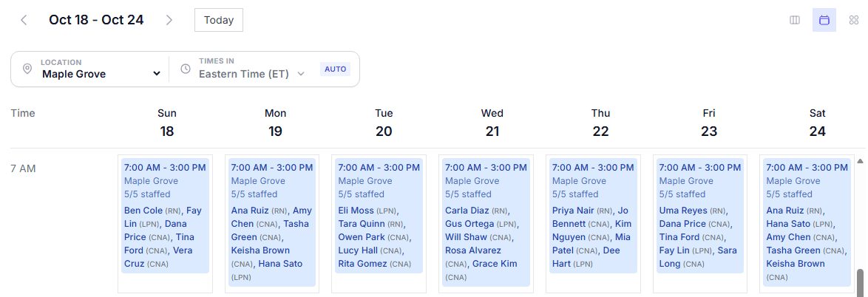Screen dimensions: 868x297
Task: Select the Thu 22 column header
Action: [600, 122]
